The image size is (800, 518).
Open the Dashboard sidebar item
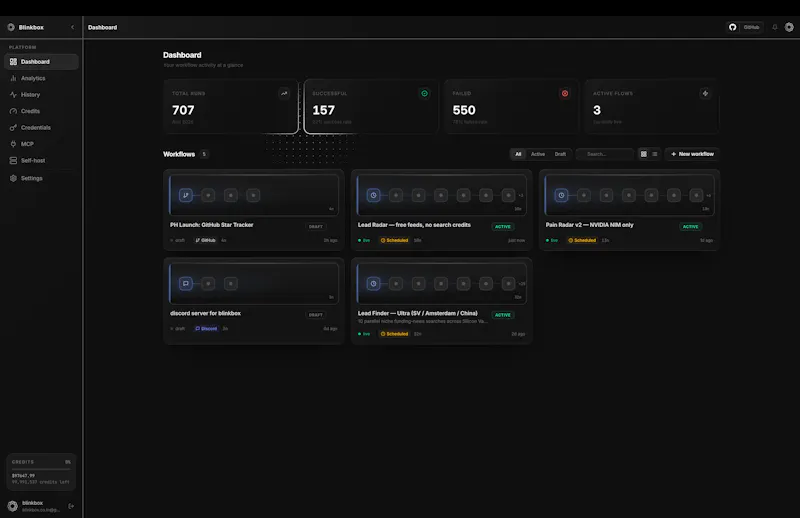[x=41, y=62]
